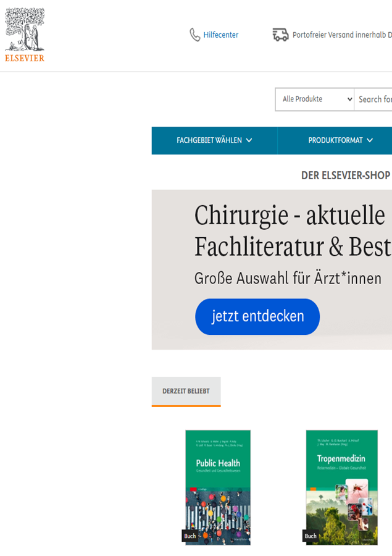Image resolution: width=392 pixels, height=556 pixels.
Task: Expand the Produktformat menu
Action: click(x=335, y=140)
